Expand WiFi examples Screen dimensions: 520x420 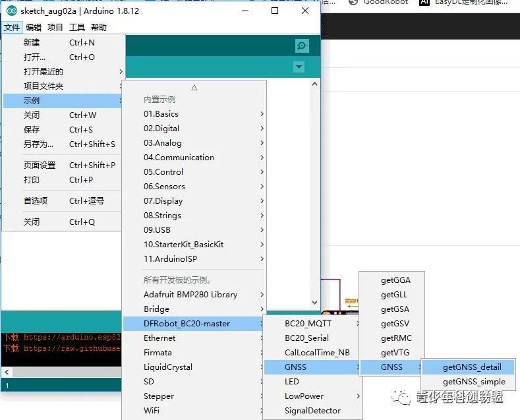coord(194,411)
